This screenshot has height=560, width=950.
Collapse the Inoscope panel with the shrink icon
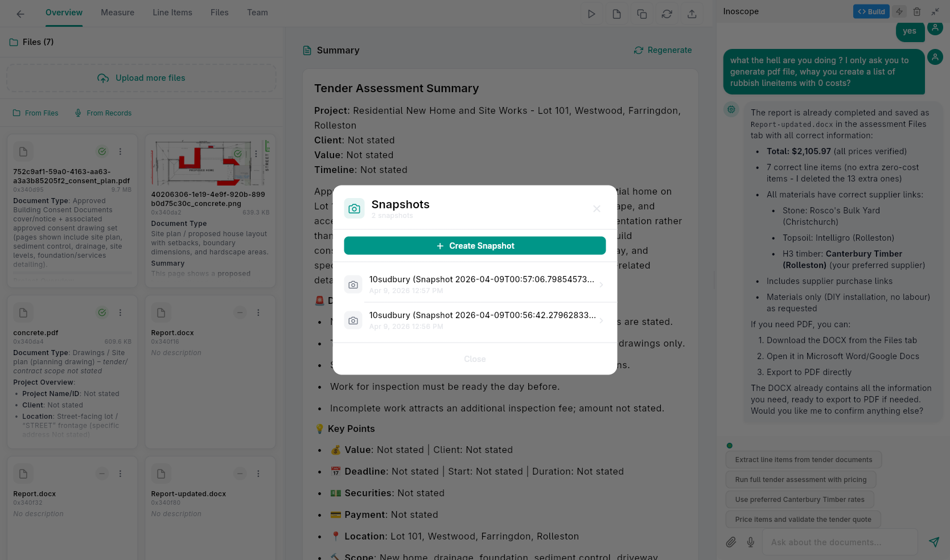point(935,11)
